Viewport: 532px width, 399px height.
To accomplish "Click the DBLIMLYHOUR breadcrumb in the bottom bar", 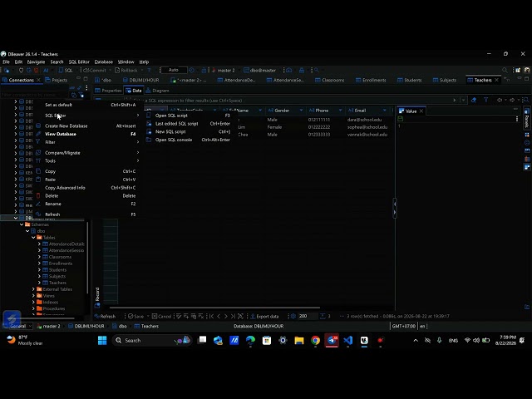I will tap(86, 326).
